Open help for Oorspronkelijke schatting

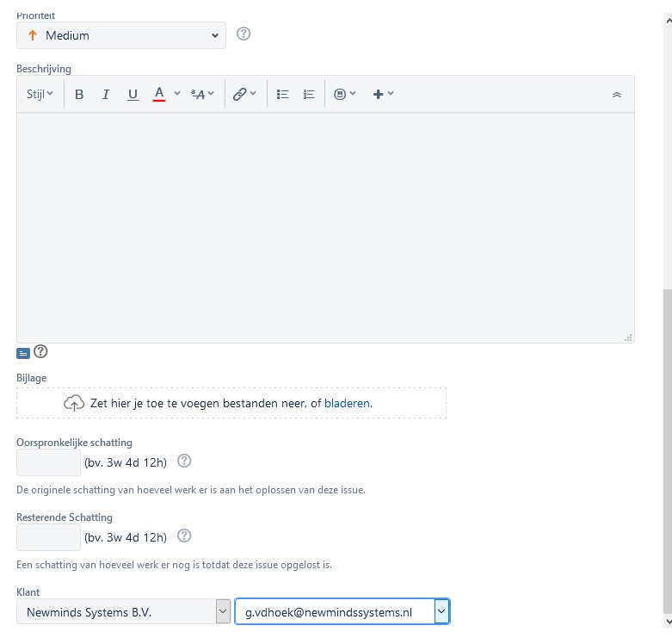(184, 461)
